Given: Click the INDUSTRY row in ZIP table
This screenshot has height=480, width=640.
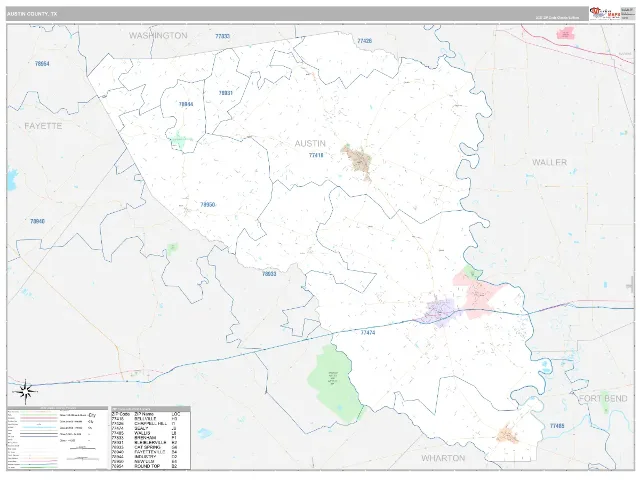Looking at the screenshot, I should coord(150,456).
